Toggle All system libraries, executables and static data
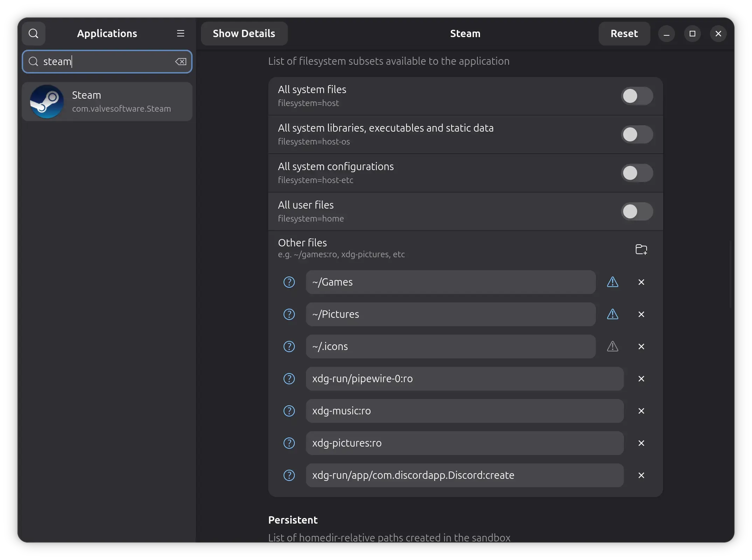This screenshot has width=752, height=560. pyautogui.click(x=636, y=134)
